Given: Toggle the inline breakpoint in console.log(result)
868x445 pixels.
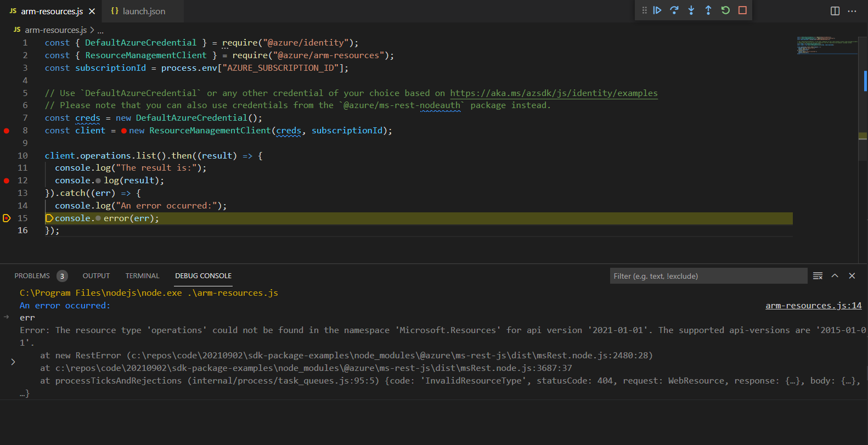Looking at the screenshot, I should (x=98, y=181).
